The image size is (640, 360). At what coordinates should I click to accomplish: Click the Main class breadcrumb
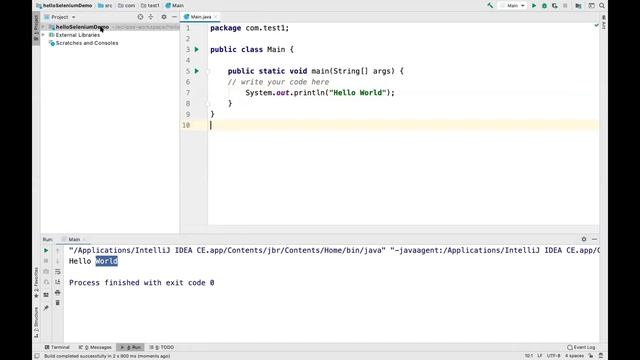(x=175, y=6)
